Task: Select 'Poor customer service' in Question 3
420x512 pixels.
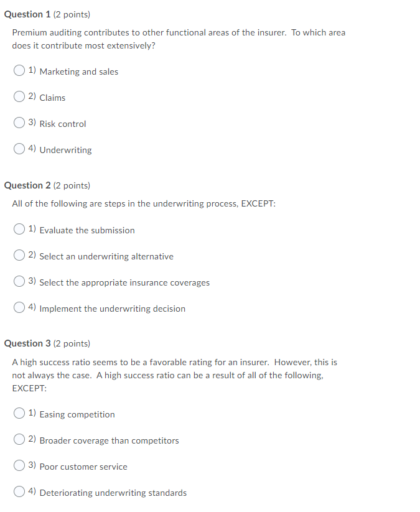Action: pos(19,465)
